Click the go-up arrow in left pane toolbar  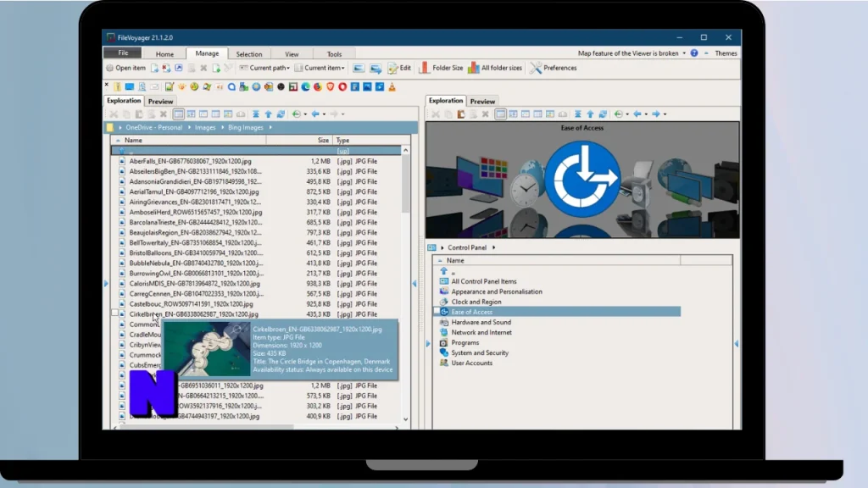pyautogui.click(x=269, y=114)
